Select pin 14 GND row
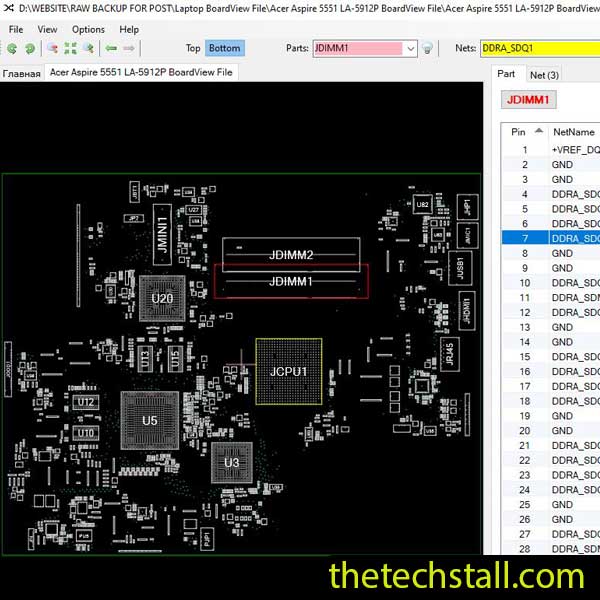Screen dimensions: 600x600 point(551,342)
